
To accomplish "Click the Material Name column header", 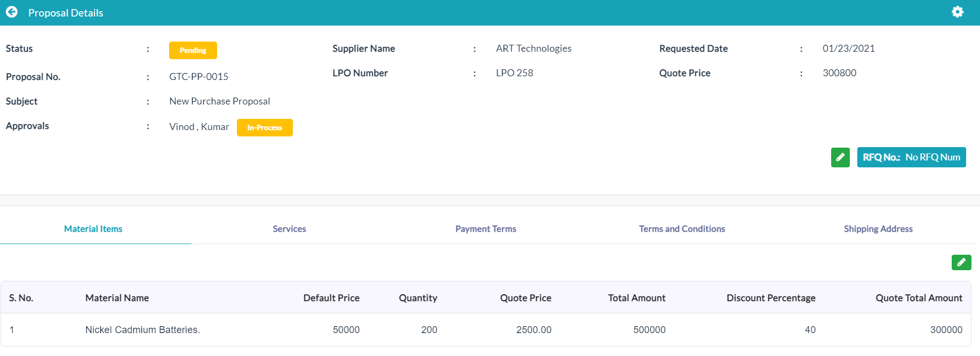I will [x=117, y=298].
